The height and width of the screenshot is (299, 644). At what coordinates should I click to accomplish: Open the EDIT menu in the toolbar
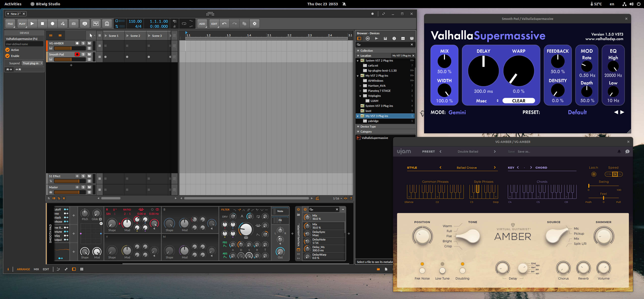pos(214,24)
